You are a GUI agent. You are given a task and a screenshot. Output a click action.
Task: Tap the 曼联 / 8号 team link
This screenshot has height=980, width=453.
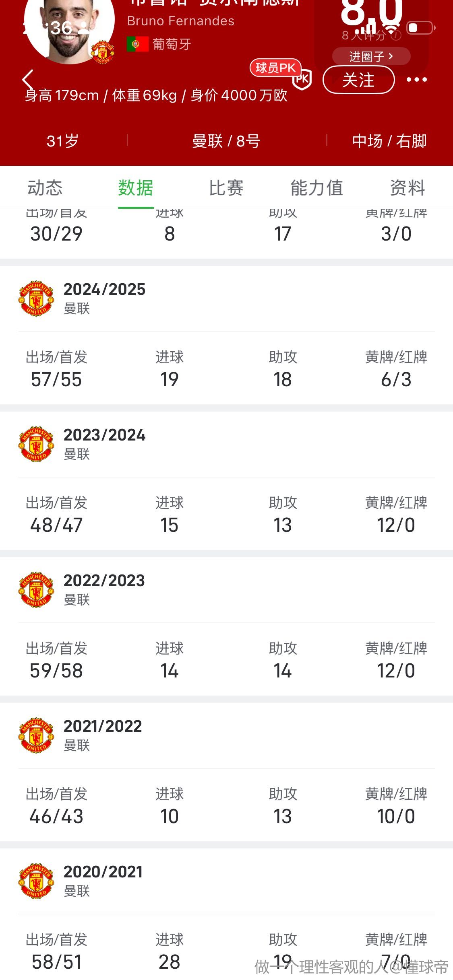(226, 141)
